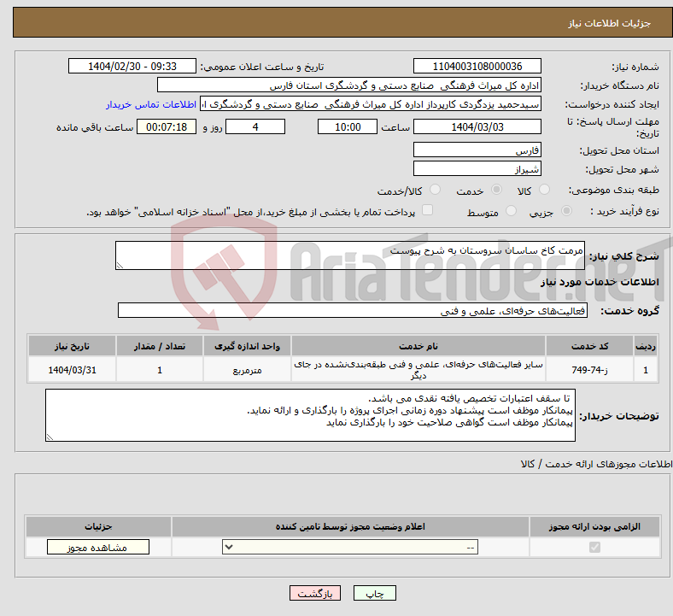The image size is (673, 616).
Task: Click the deadline date field 1404/03/03
Action: (x=477, y=126)
